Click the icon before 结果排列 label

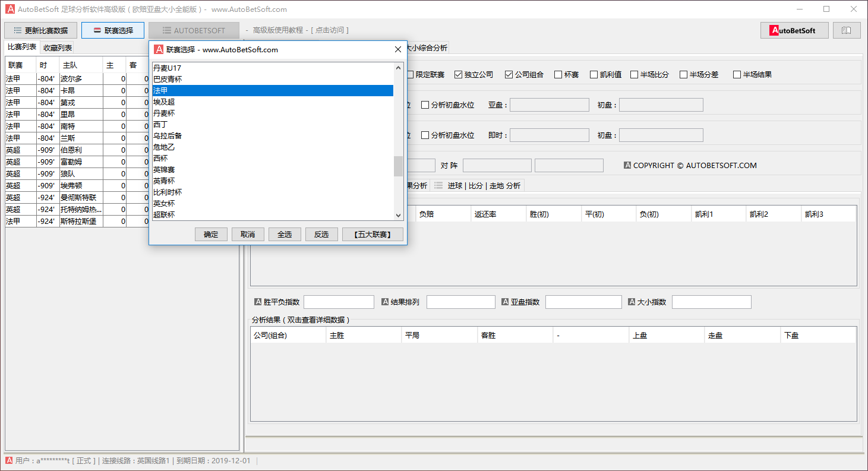pos(385,302)
